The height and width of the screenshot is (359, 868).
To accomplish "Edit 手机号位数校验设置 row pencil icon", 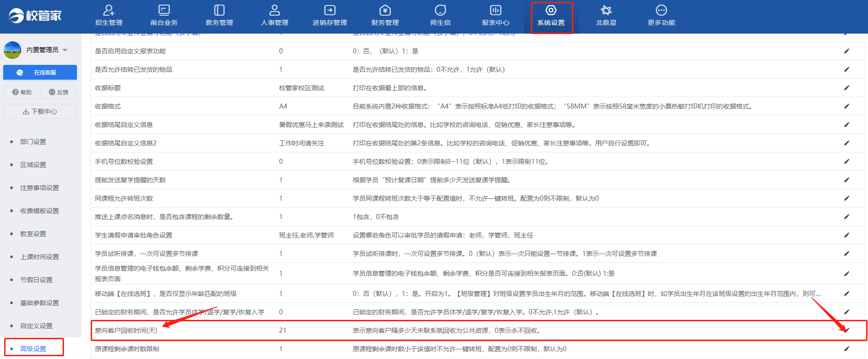I will coord(846,162).
